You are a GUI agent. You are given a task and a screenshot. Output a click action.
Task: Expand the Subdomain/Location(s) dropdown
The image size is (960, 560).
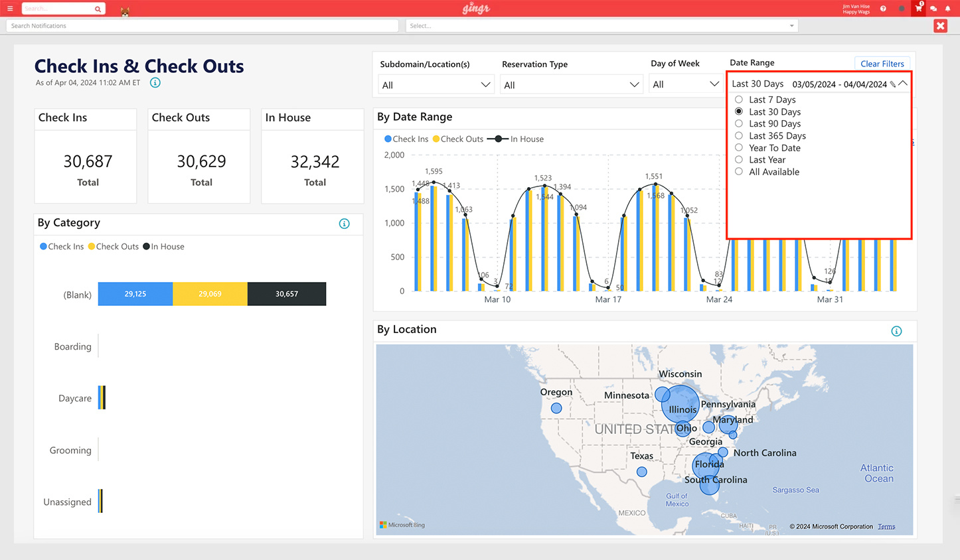tap(436, 85)
